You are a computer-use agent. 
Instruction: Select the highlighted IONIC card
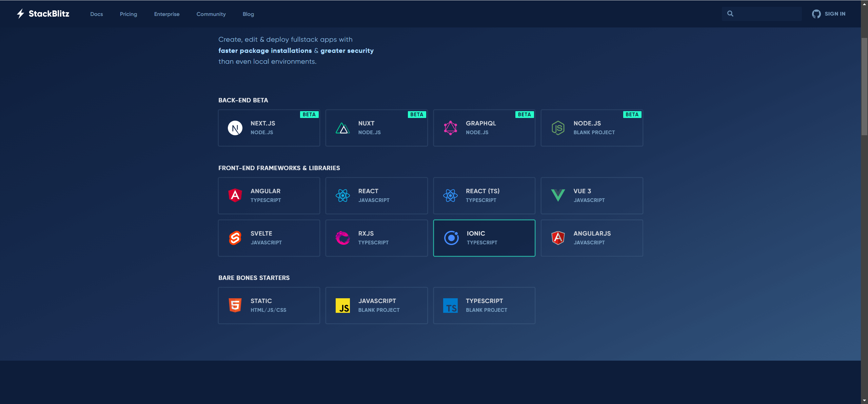[x=484, y=238]
